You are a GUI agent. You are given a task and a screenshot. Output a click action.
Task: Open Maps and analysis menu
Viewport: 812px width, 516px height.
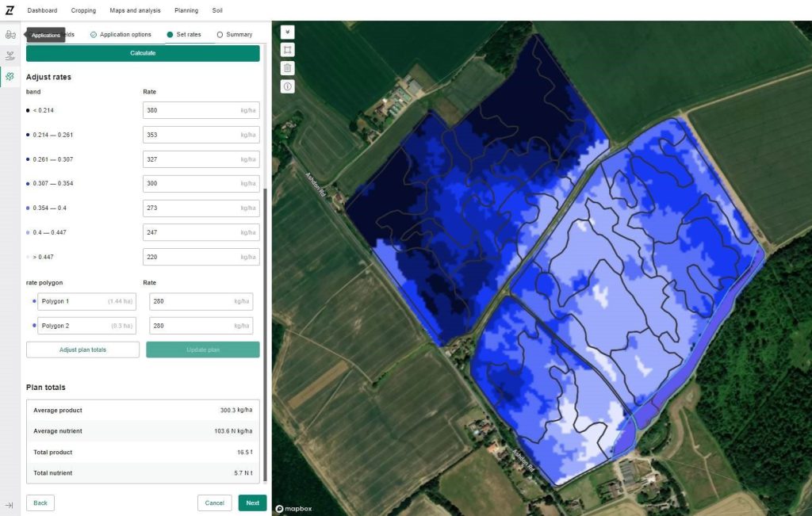click(x=135, y=10)
